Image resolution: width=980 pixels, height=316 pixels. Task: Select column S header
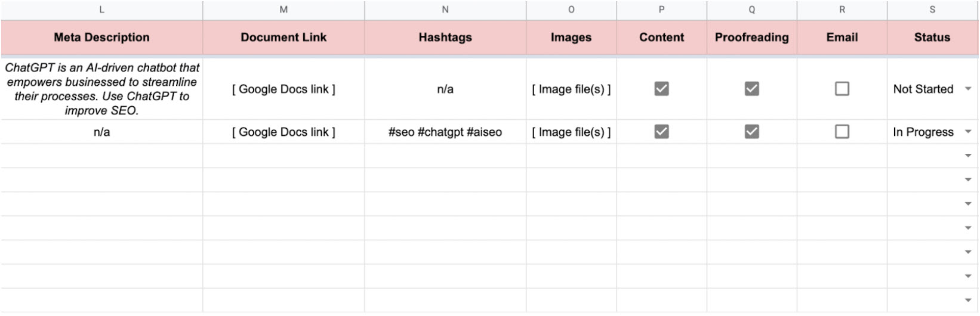click(x=932, y=10)
